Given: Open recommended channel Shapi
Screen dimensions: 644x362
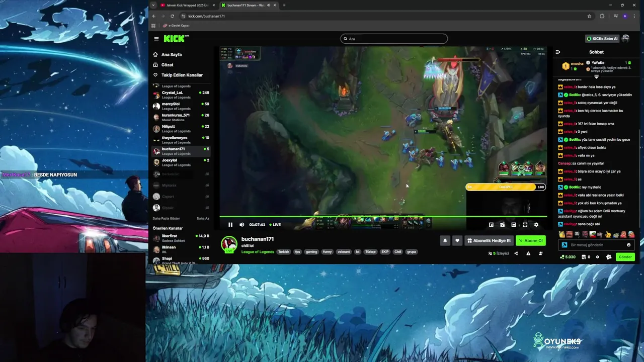Looking at the screenshot, I should [x=181, y=260].
